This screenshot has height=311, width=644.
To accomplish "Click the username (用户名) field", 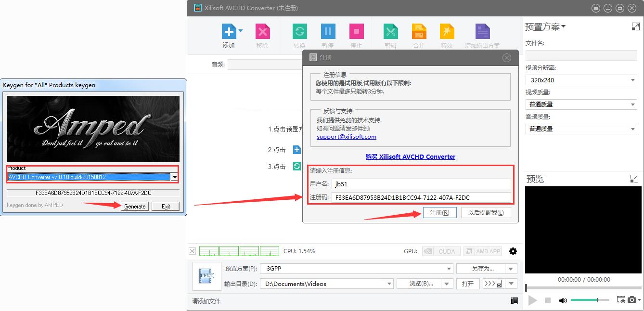I will pyautogui.click(x=421, y=183).
